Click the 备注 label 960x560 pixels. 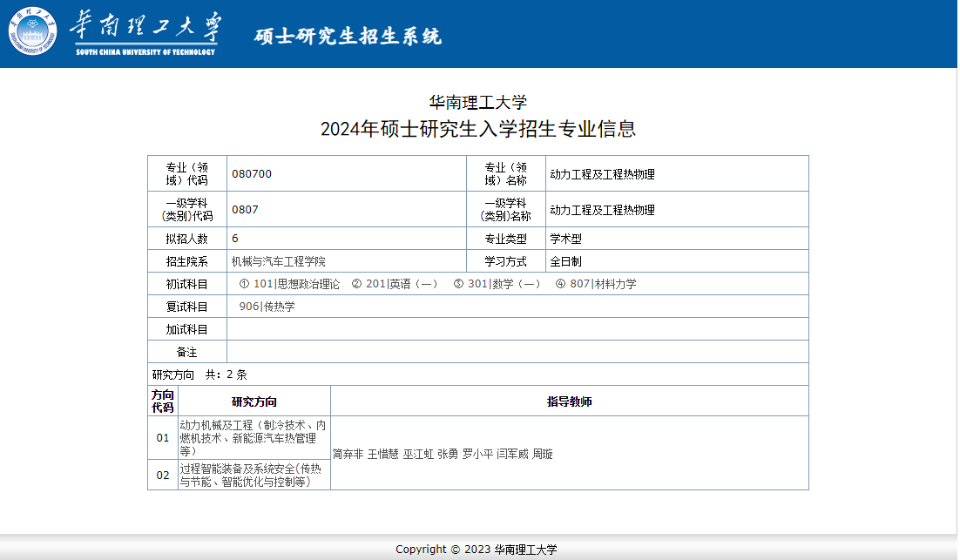(186, 352)
